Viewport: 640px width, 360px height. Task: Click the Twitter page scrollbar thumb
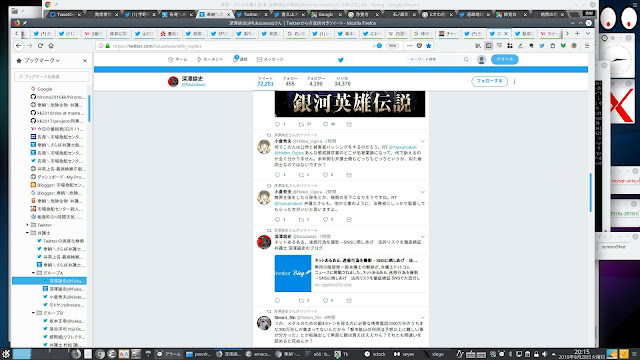590,192
